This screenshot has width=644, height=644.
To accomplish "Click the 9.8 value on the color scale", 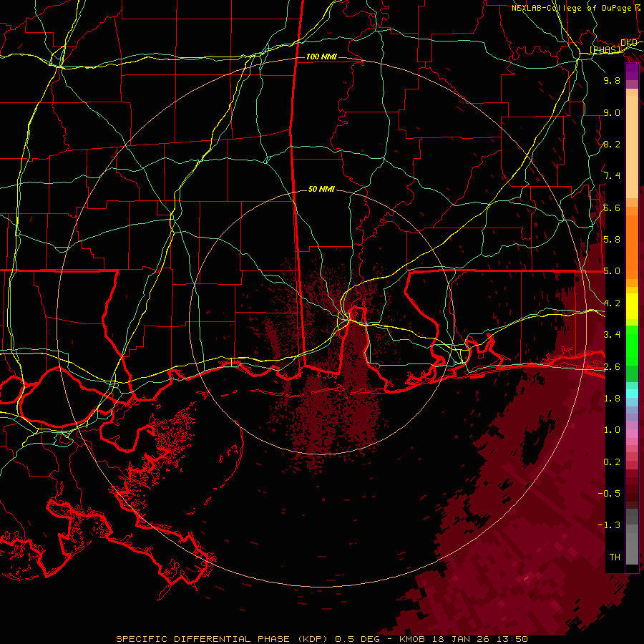I will pos(612,80).
